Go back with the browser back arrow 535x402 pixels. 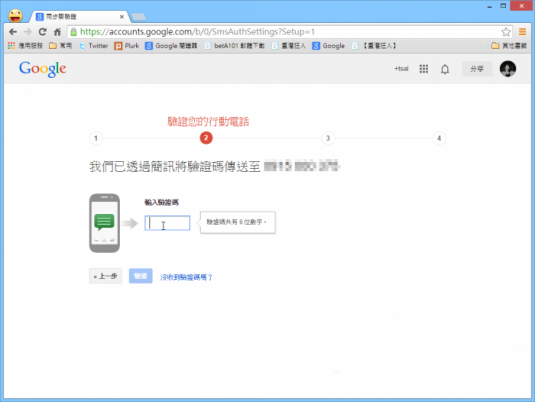(x=13, y=32)
